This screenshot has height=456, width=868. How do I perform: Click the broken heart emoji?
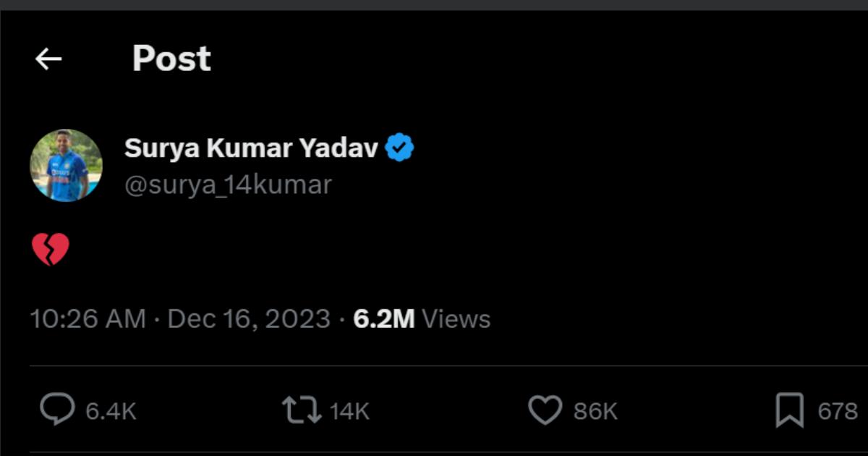point(51,250)
